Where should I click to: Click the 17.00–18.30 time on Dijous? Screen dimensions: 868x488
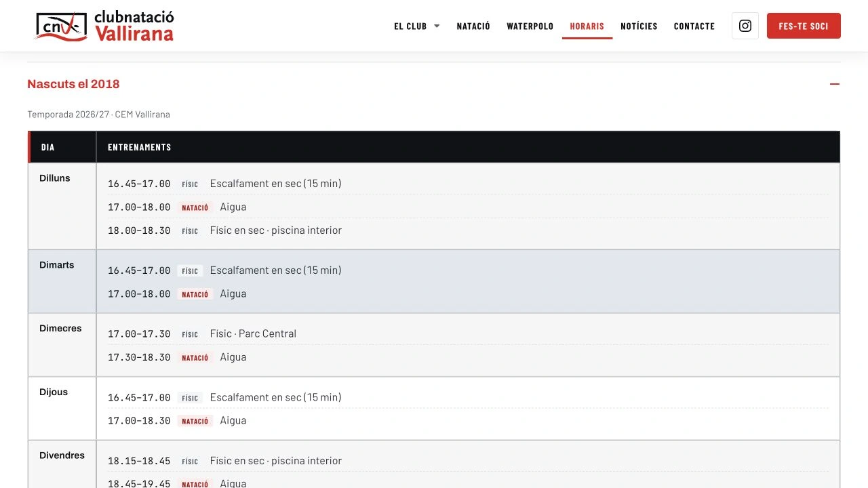click(x=139, y=421)
